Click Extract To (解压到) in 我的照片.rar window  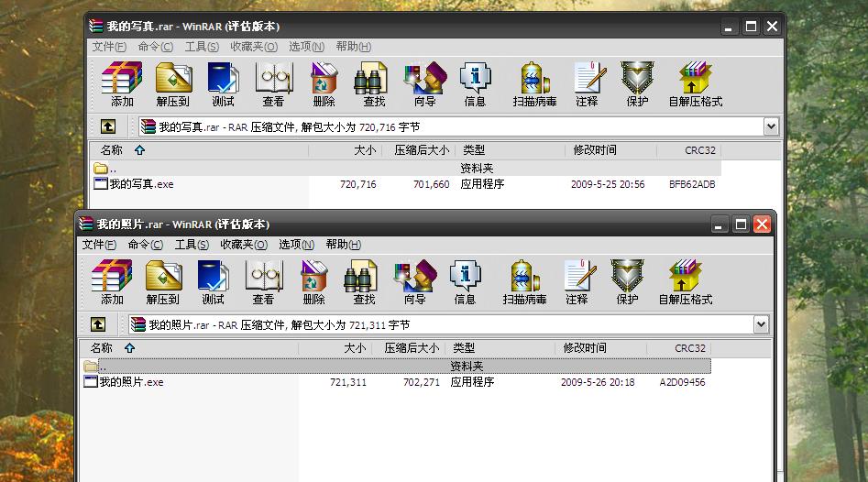(163, 282)
